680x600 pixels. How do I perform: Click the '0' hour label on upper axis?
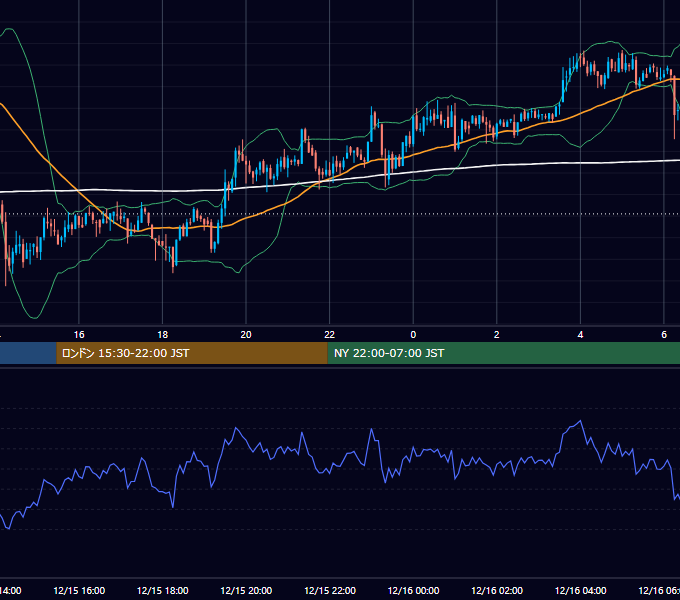413,335
